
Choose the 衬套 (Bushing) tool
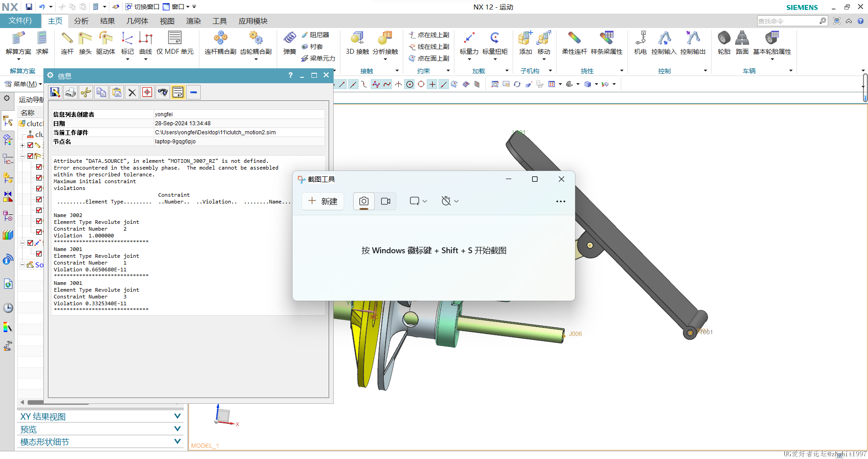click(x=312, y=47)
